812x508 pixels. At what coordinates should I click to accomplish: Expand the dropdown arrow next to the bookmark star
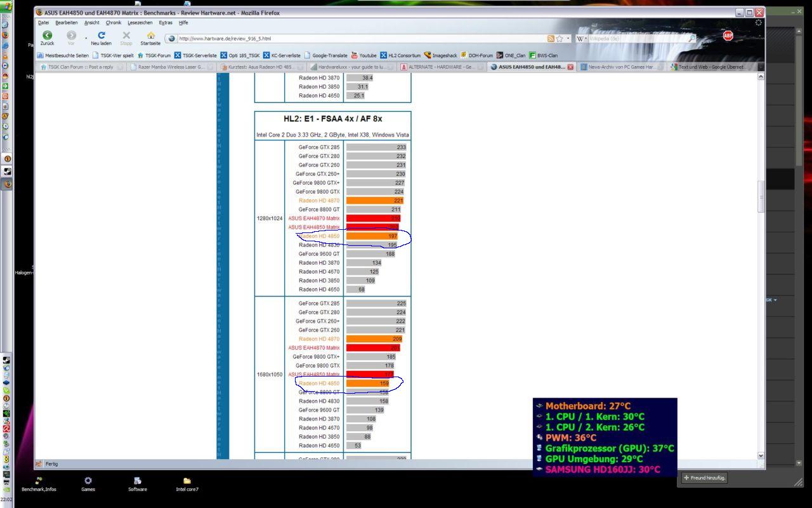point(568,38)
